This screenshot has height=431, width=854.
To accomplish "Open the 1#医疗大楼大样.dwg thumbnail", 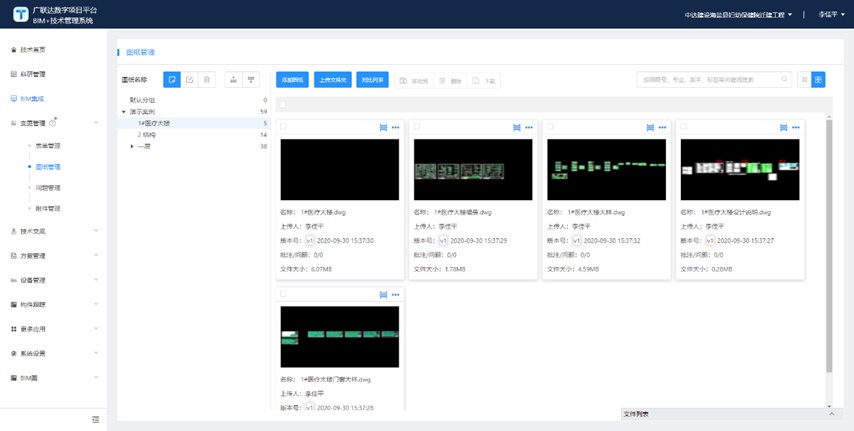I will (607, 169).
